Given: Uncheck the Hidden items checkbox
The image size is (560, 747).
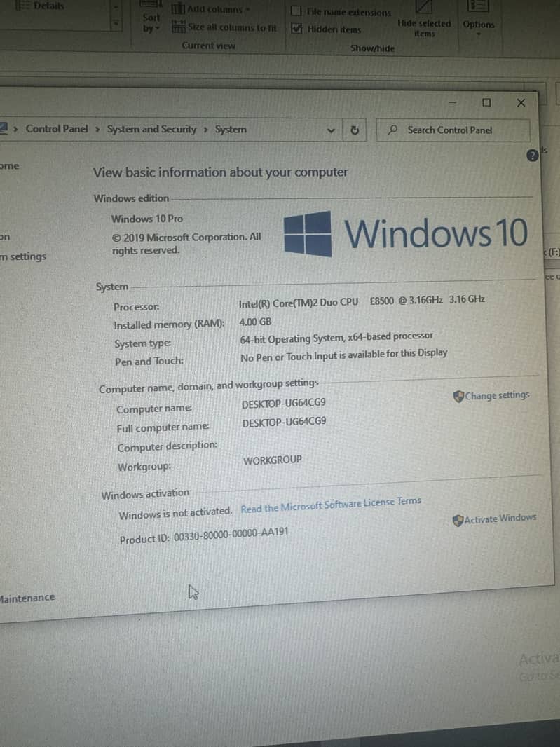Looking at the screenshot, I should 296,29.
